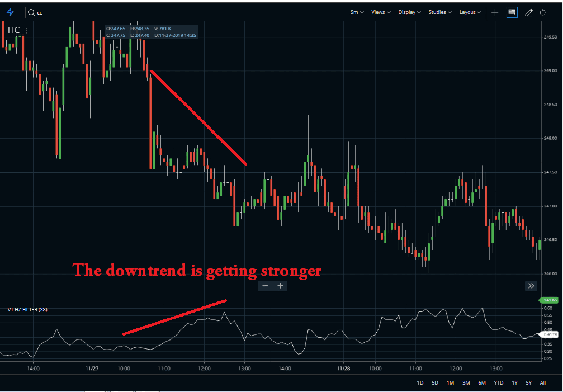Zoom in with the plus button
This screenshot has height=392, width=563.
(281, 286)
